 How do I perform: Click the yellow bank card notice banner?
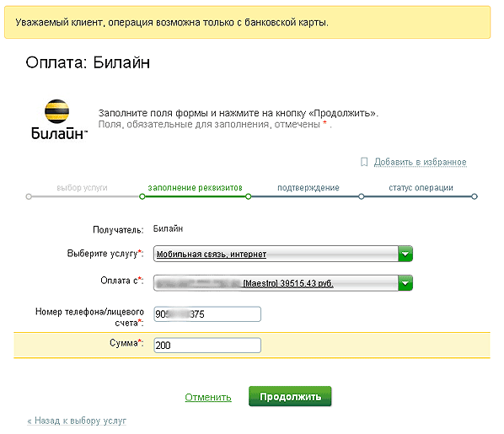(x=248, y=22)
